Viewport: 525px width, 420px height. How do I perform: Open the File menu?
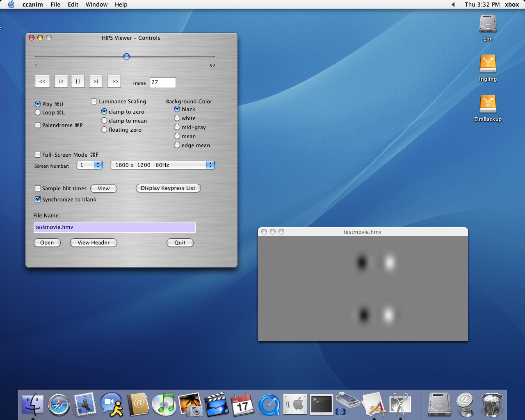pyautogui.click(x=55, y=5)
